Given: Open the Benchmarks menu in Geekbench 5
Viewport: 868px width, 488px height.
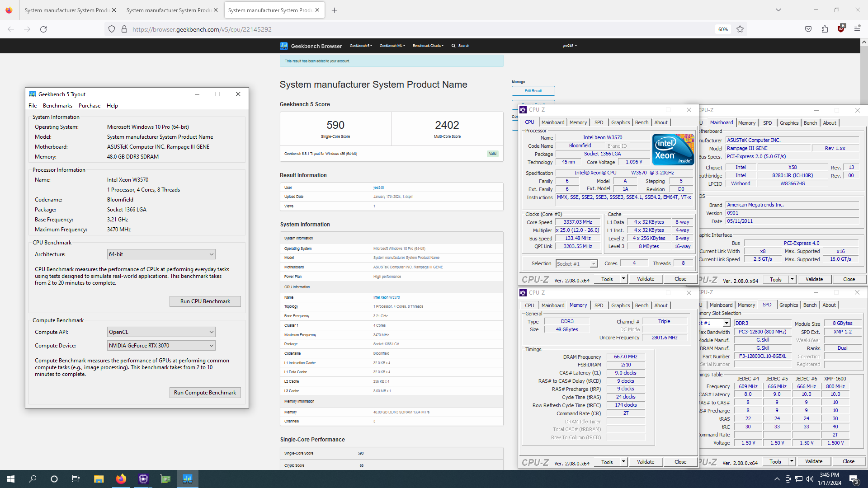Looking at the screenshot, I should [x=57, y=106].
